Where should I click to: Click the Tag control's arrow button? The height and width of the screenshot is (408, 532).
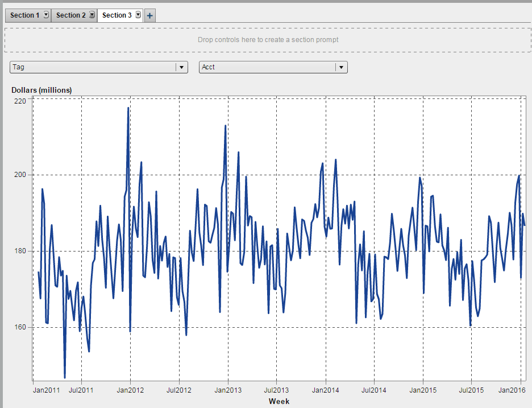(x=181, y=67)
